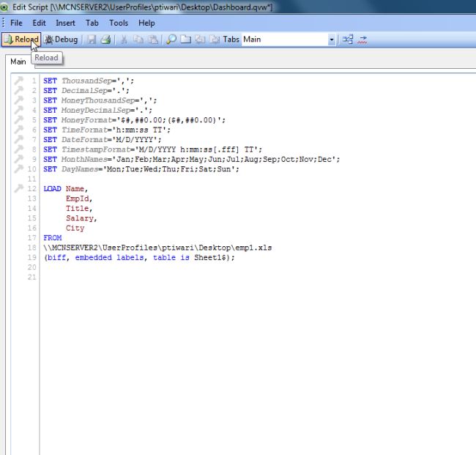This screenshot has height=455, width=476.
Task: Click the hammer marker on line 5
Action: pyautogui.click(x=19, y=119)
